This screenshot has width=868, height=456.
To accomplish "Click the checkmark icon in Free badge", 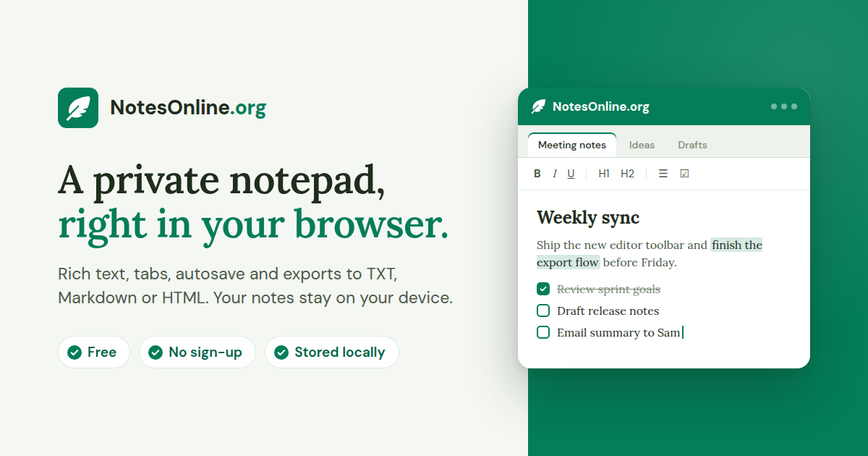I will pos(75,352).
